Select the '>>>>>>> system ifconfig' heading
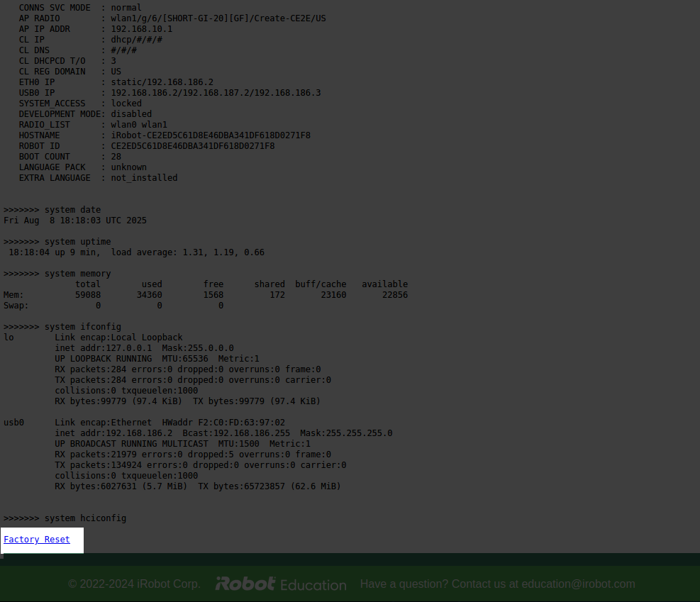 62,327
